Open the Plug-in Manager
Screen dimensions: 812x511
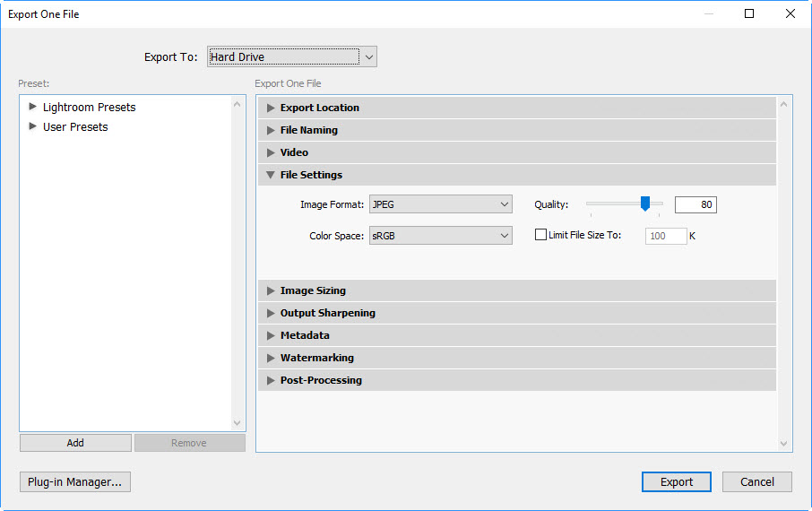pos(75,482)
